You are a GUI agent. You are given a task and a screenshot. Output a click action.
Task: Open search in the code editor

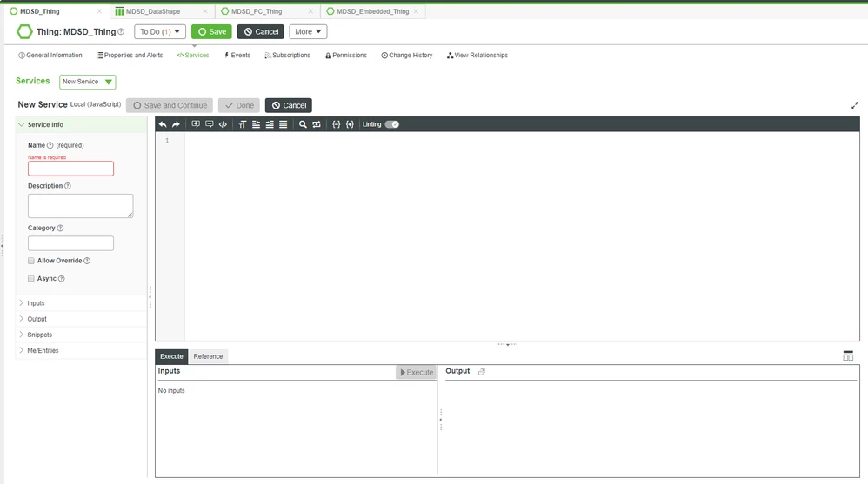pos(303,124)
